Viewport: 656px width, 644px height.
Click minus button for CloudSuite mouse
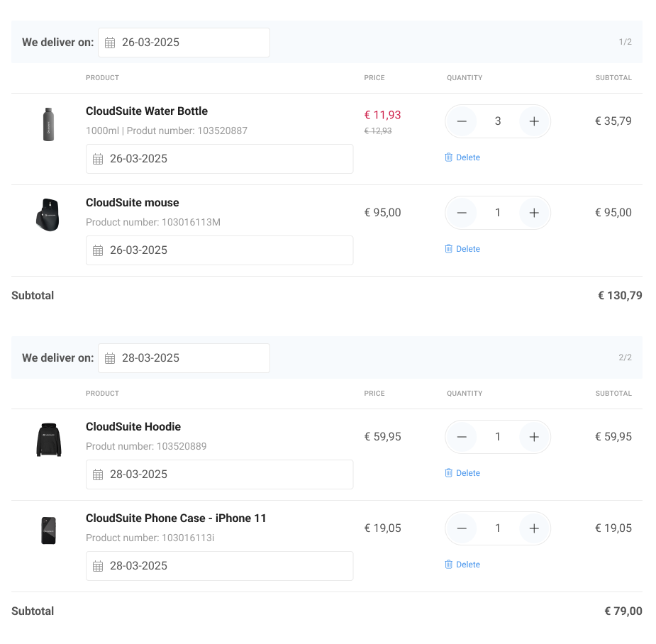[x=462, y=213]
